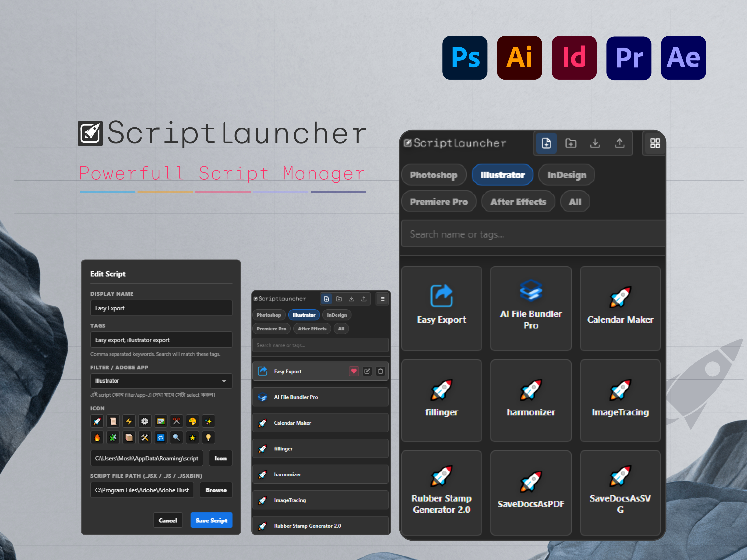Screen dimensions: 747x560
Task: Choose the magnifying glass icon in Edit Script
Action: pyautogui.click(x=177, y=437)
